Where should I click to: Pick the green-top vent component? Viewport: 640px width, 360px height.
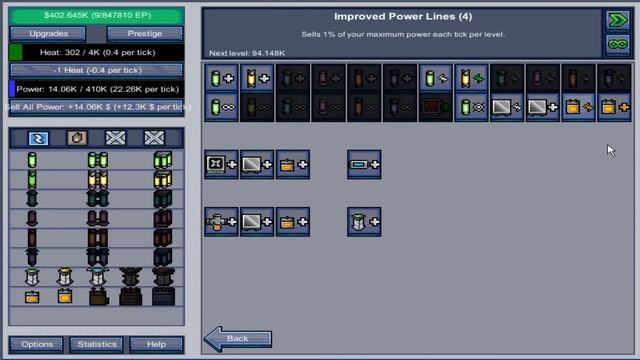click(x=32, y=277)
